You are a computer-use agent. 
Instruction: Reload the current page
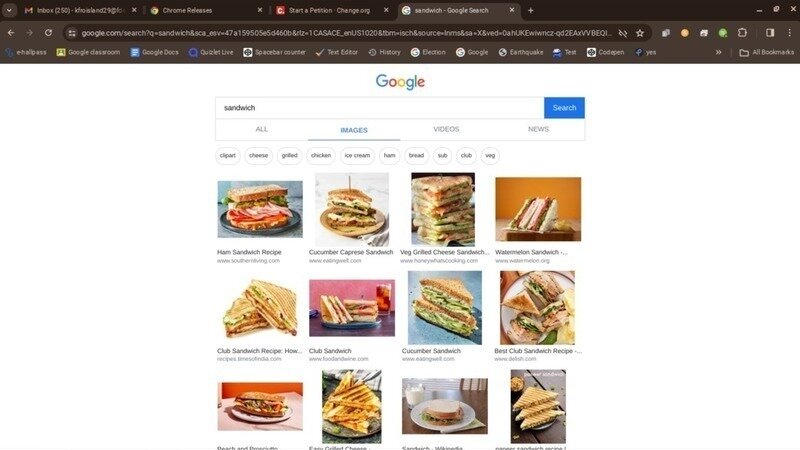pos(50,33)
